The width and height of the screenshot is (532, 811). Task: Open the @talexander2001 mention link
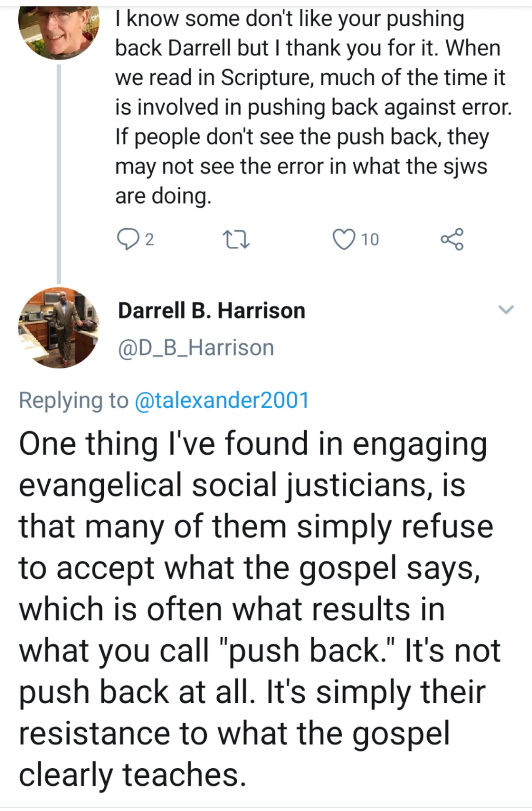pos(222,400)
